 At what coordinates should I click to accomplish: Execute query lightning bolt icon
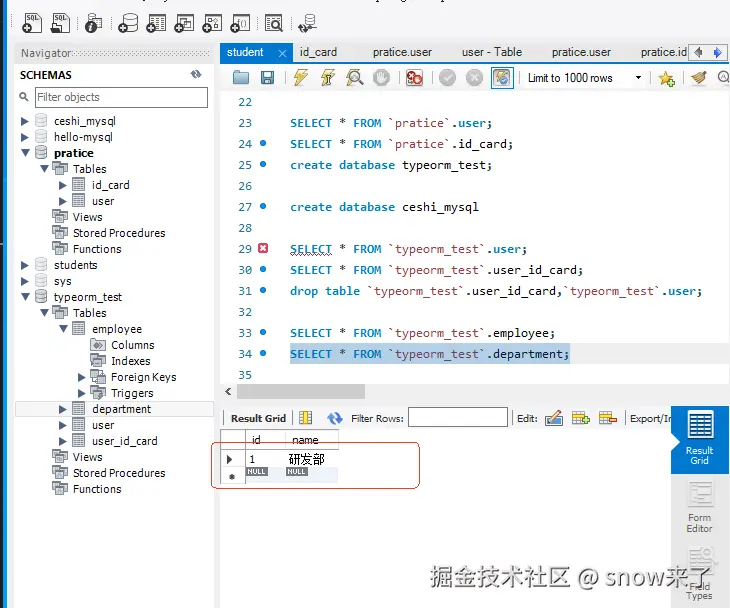pyautogui.click(x=301, y=77)
